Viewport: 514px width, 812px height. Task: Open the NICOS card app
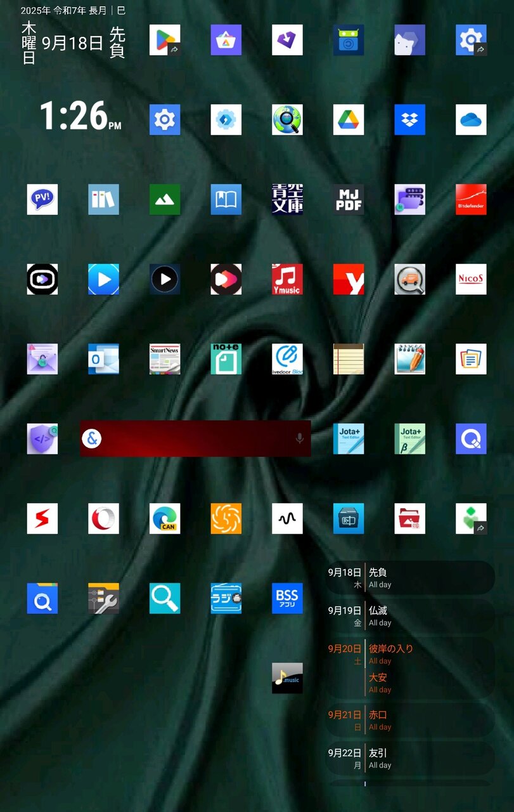pyautogui.click(x=471, y=279)
